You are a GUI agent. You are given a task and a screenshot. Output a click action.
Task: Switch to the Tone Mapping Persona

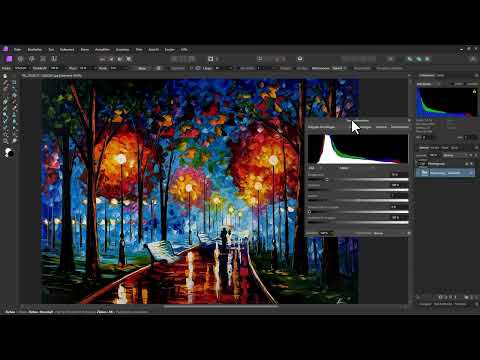[x=43, y=59]
